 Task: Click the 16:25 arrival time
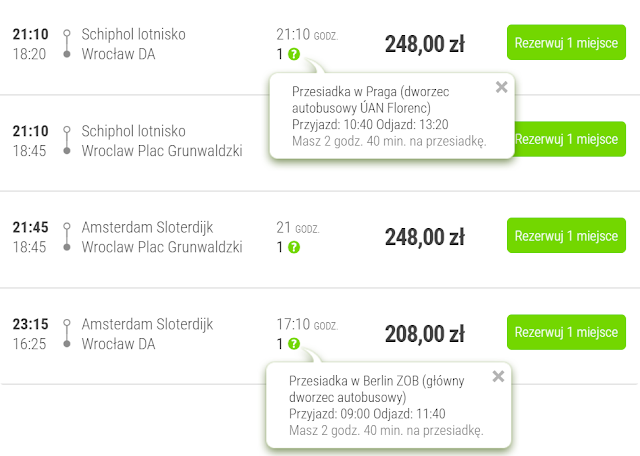click(28, 343)
